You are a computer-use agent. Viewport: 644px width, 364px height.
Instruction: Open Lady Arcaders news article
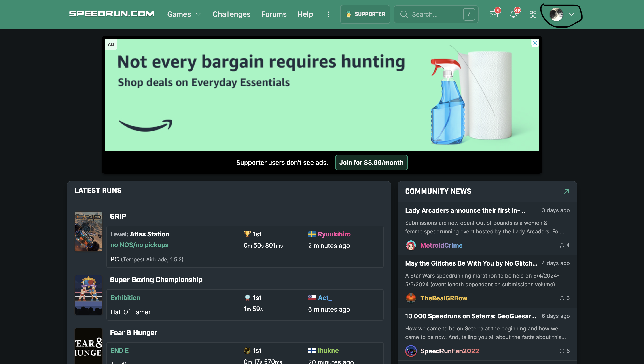(465, 210)
